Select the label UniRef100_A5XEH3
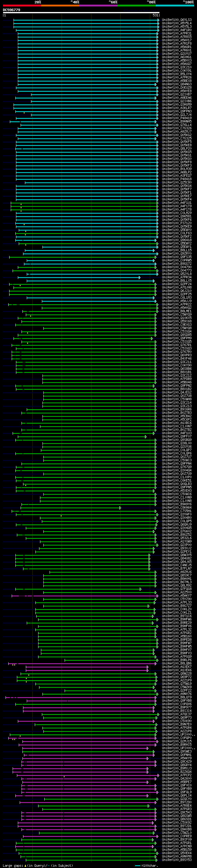Viewport: 197px width, 868px height. (176, 491)
